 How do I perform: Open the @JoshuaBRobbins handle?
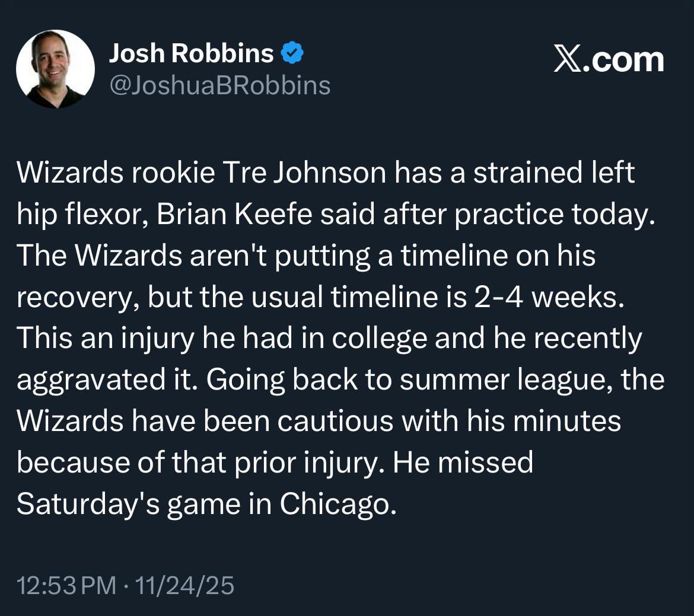(219, 85)
